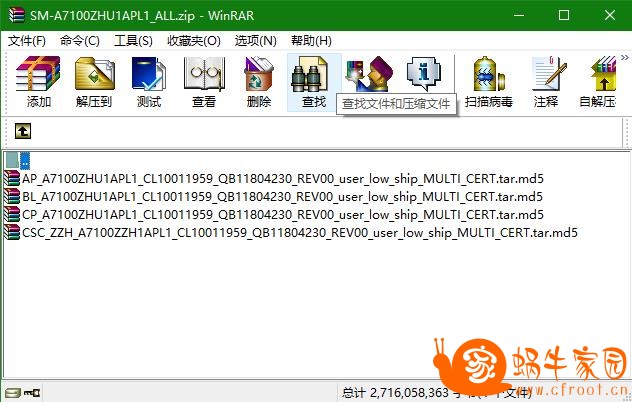Open the Commands (命令) menu
The image size is (632, 402).
pyautogui.click(x=80, y=41)
